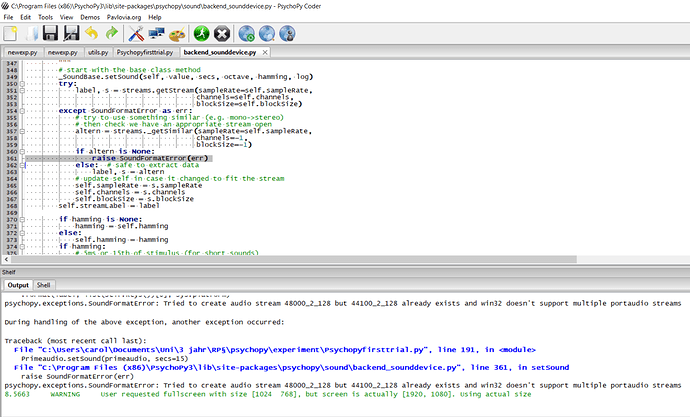Click line number 368 in the gutter
The image size is (690, 417).
tap(12, 206)
